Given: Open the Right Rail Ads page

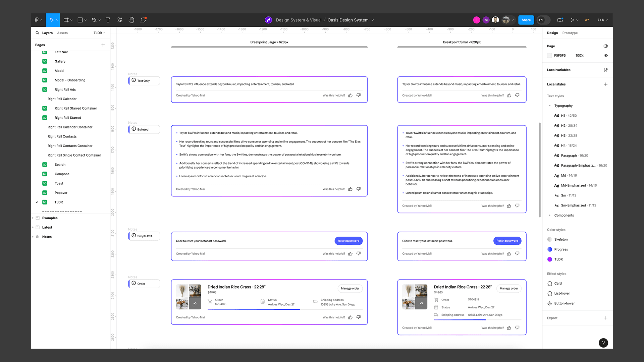Looking at the screenshot, I should point(65,89).
